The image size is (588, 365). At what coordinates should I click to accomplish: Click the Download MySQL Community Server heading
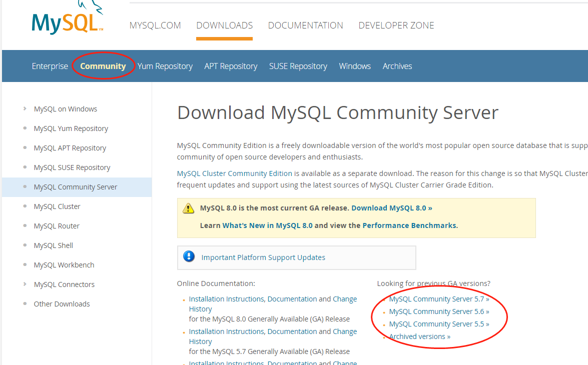click(x=337, y=113)
